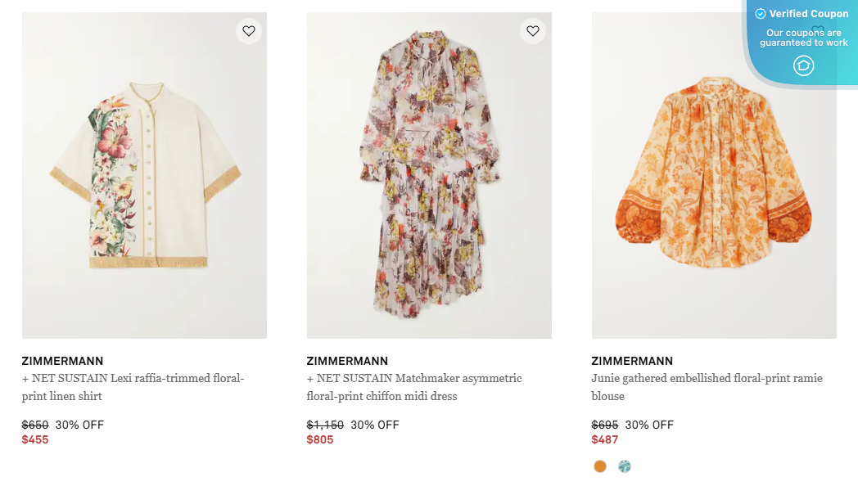Image resolution: width=858 pixels, height=504 pixels.
Task: Select the orange color swatch
Action: click(x=600, y=466)
